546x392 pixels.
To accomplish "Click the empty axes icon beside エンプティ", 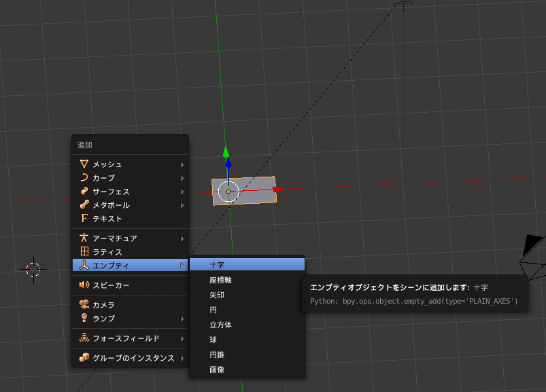I will (x=84, y=265).
